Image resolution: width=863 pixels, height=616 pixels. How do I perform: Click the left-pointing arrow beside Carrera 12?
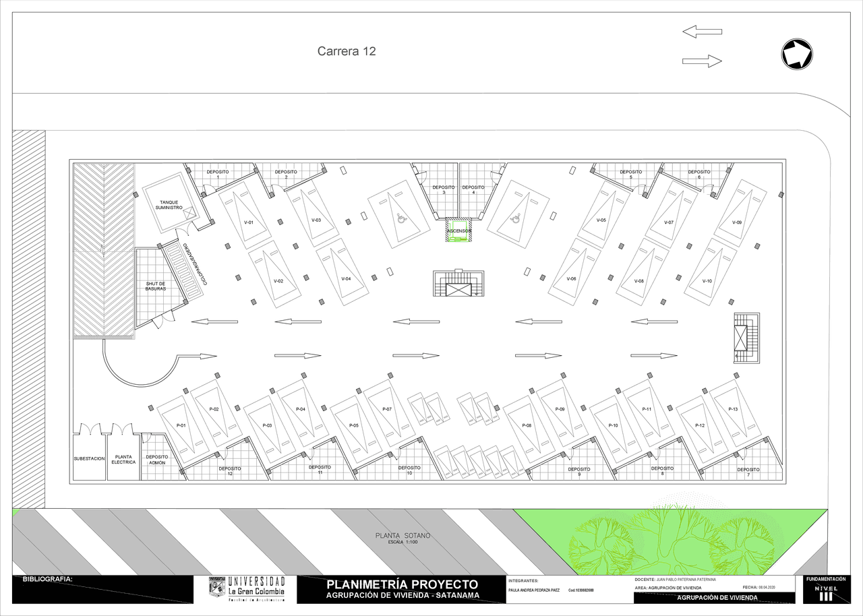702,32
